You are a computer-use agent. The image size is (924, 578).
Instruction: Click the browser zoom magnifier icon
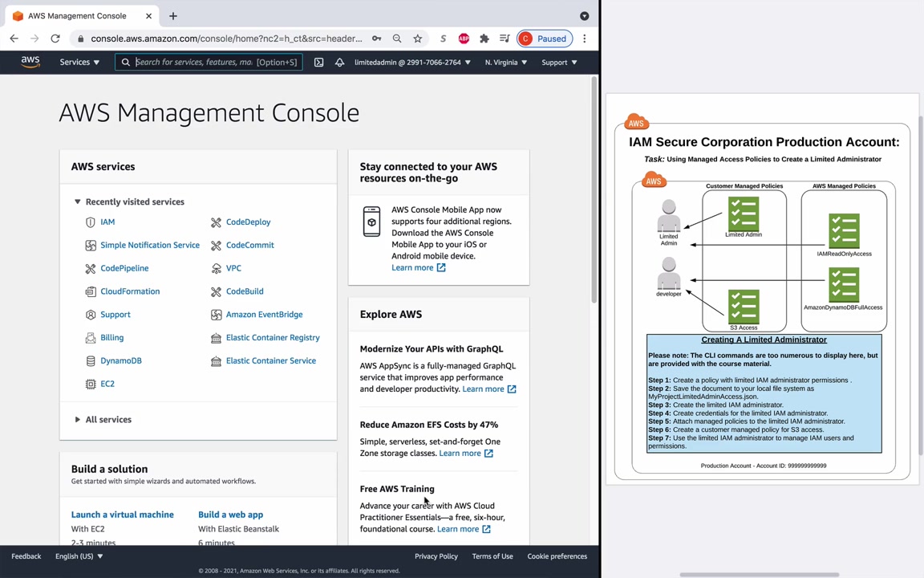pyautogui.click(x=397, y=39)
